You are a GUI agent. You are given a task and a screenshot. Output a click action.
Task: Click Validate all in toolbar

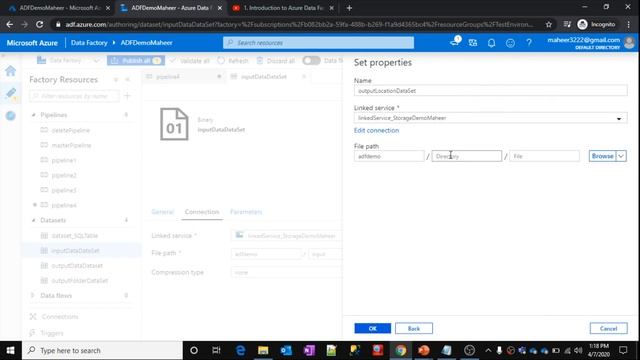tap(190, 60)
